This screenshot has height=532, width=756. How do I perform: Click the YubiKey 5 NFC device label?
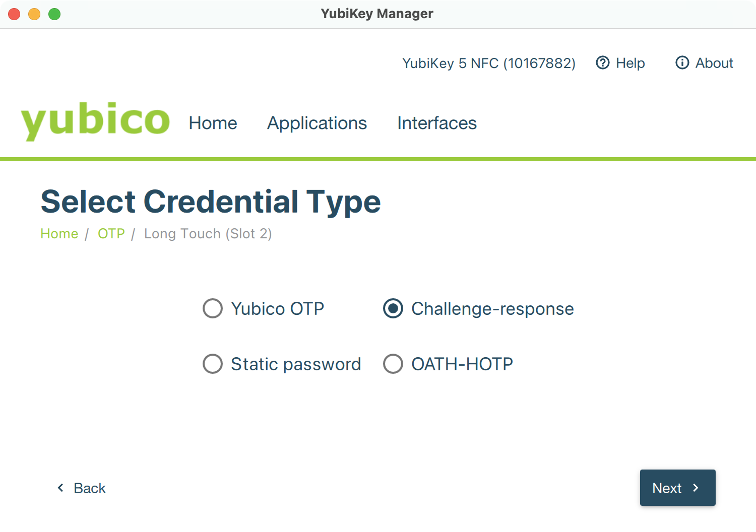click(x=489, y=63)
